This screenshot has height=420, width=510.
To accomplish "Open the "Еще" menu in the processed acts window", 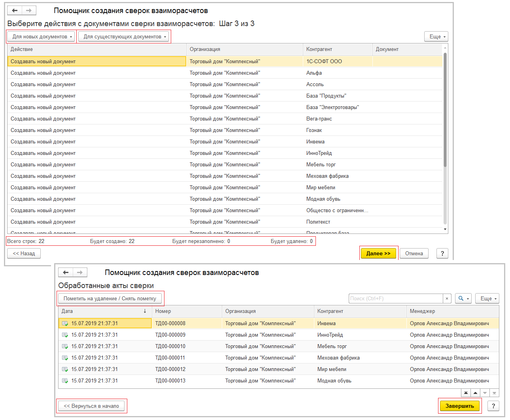I will 487,299.
